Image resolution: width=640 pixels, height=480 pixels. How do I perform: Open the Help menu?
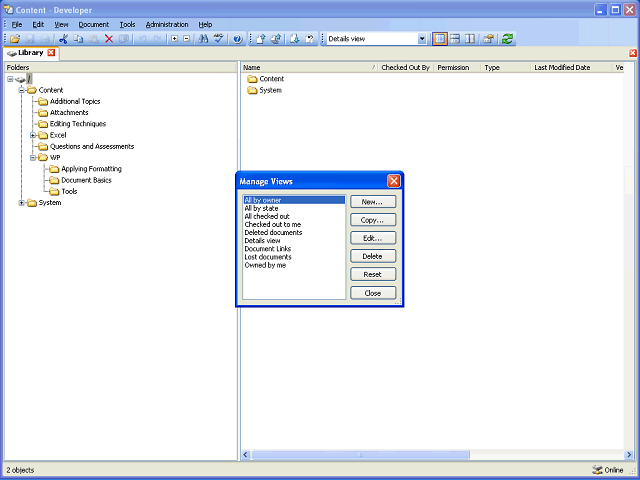pos(205,24)
